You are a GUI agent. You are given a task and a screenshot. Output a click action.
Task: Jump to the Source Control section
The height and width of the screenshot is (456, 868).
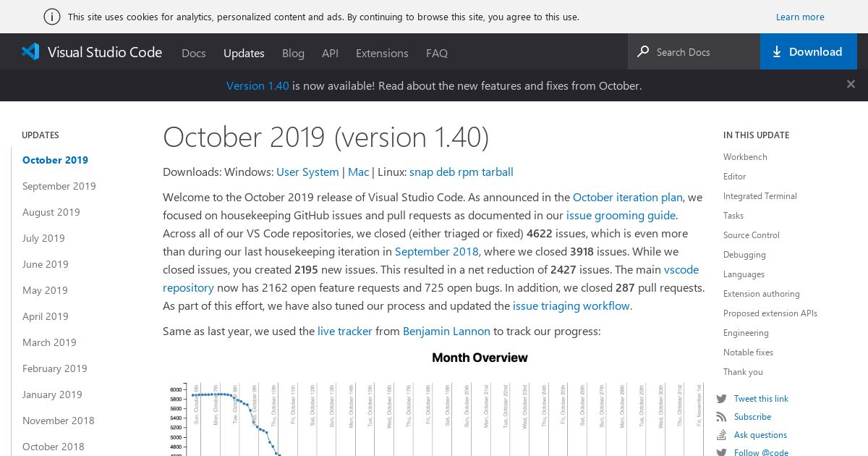pos(752,235)
